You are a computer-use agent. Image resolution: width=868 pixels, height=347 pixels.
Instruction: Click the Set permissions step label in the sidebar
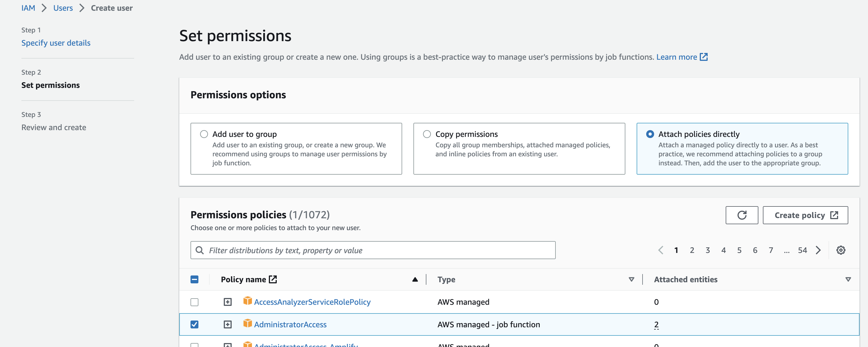click(x=50, y=85)
